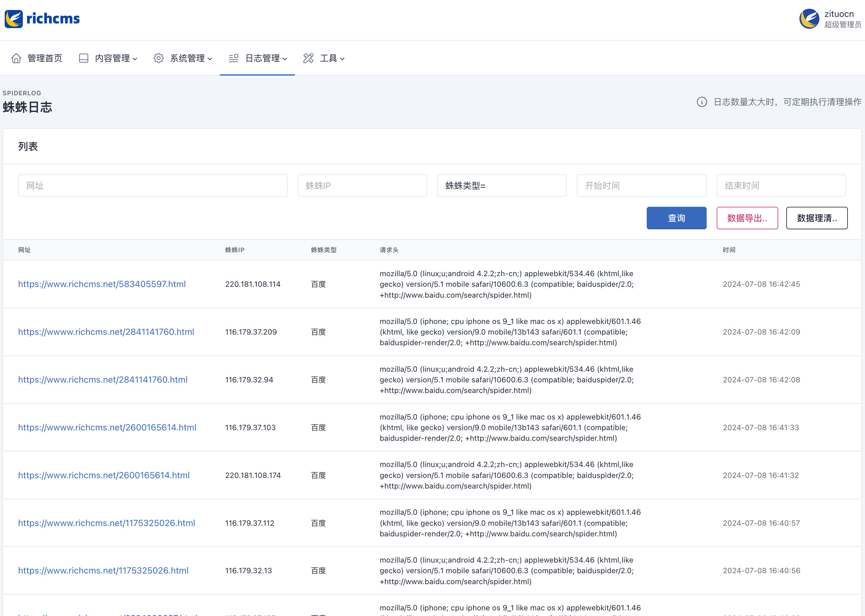This screenshot has width=865, height=616.
Task: Click the blue 查询 button
Action: tap(676, 218)
